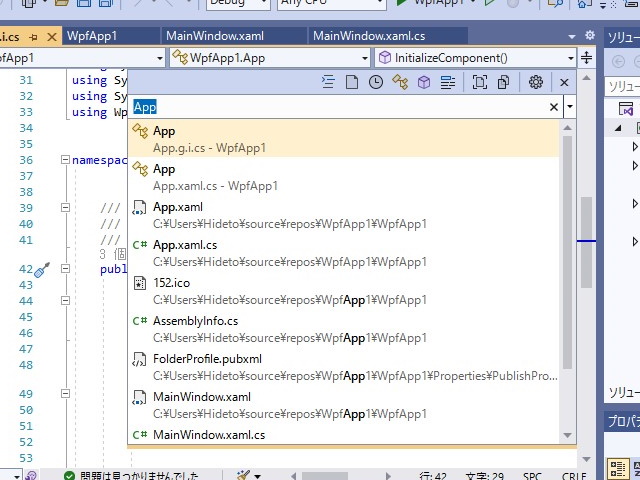Viewport: 640px width, 480px height.
Task: Open the WpfApp1.App type navigation dropdown
Action: click(x=270, y=58)
